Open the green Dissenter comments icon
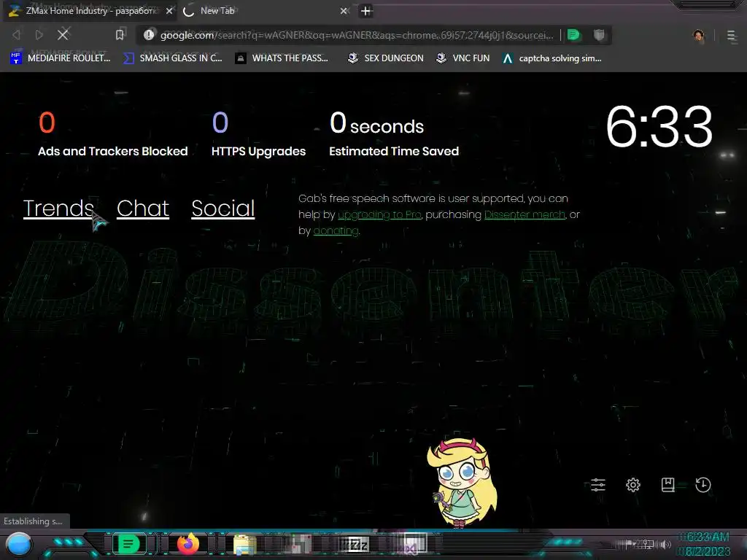The width and height of the screenshot is (747, 560). 574,35
